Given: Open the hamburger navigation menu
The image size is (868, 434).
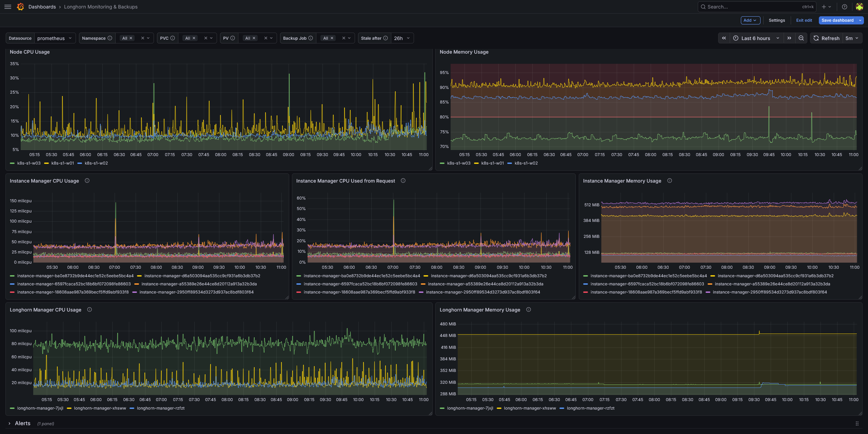Looking at the screenshot, I should click(8, 7).
